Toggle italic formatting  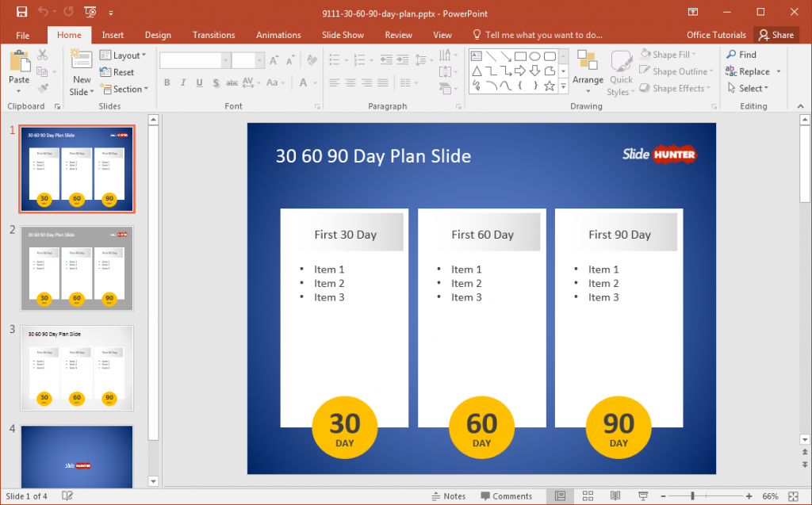coord(182,82)
